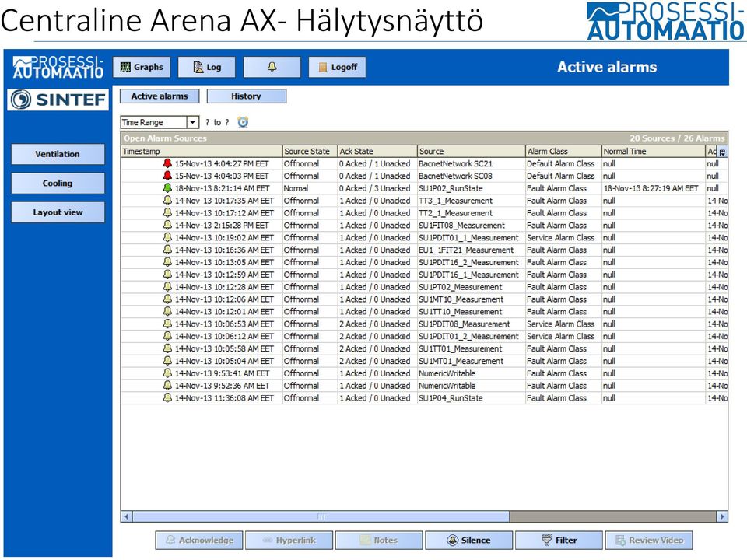Click bell icon for SU1P04_RunState row
The width and height of the screenshot is (747, 560).
167,398
